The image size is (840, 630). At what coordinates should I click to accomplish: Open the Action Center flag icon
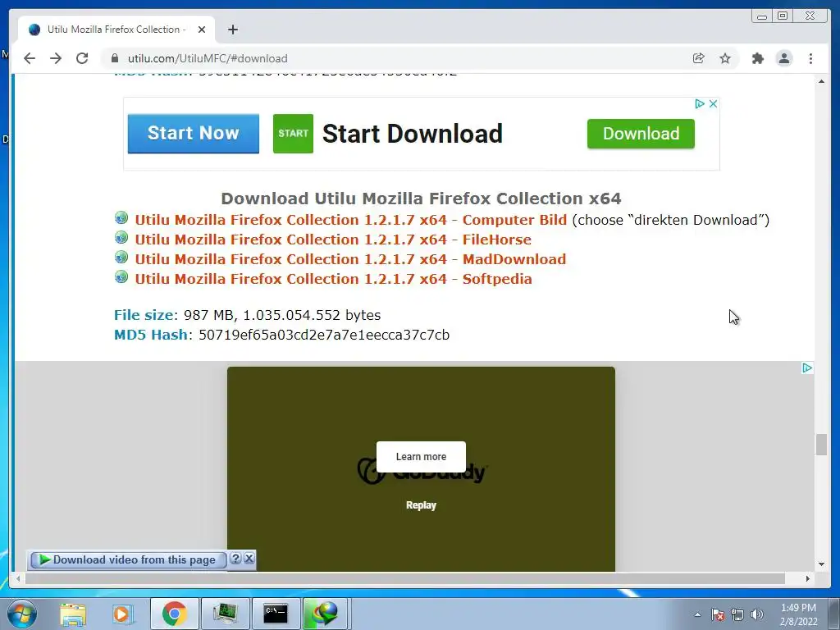pyautogui.click(x=718, y=614)
